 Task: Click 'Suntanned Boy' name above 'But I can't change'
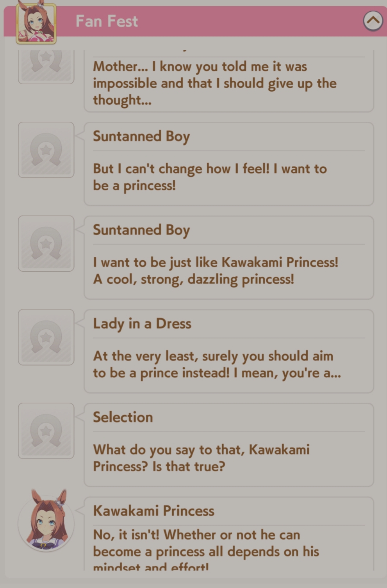point(141,136)
